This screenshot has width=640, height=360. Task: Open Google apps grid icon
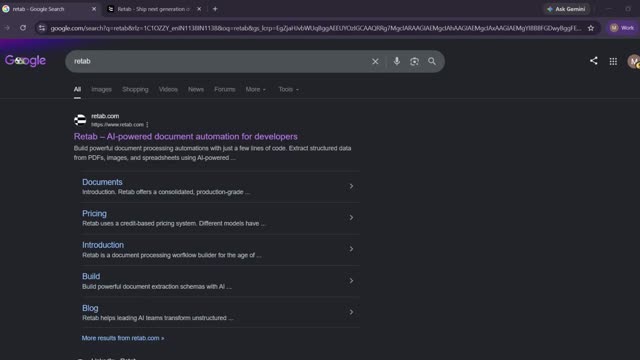613,62
